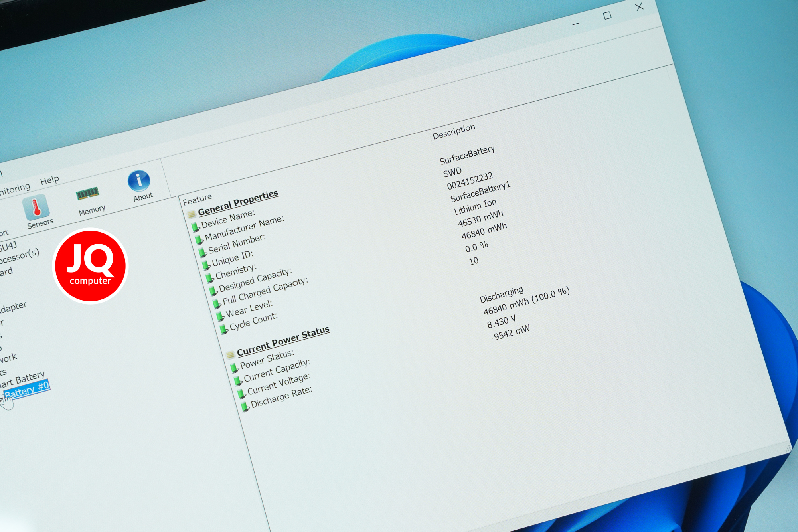Click the Chemistry battery icon

209,277
